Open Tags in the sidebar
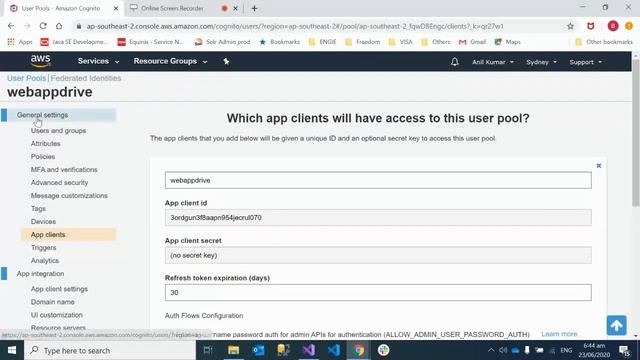 (38, 209)
